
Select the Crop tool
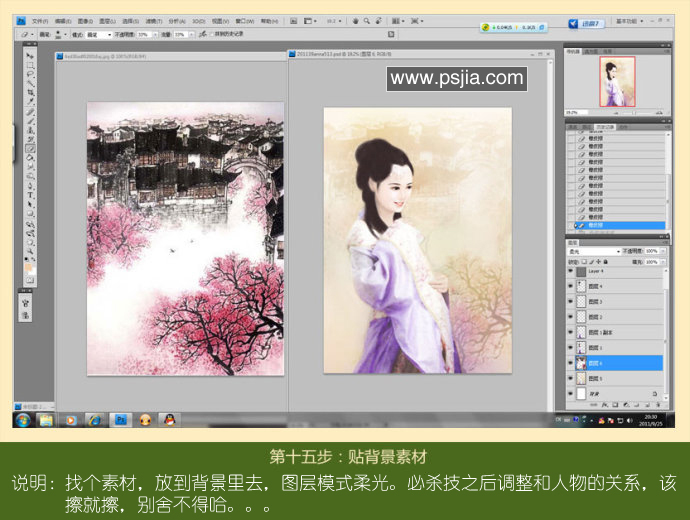point(30,92)
